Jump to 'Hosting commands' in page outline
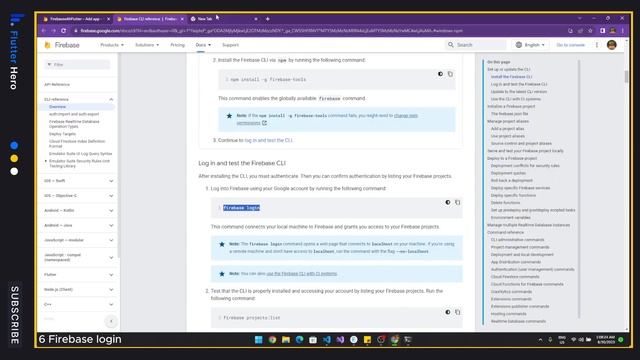The height and width of the screenshot is (360, 640). pos(509,314)
